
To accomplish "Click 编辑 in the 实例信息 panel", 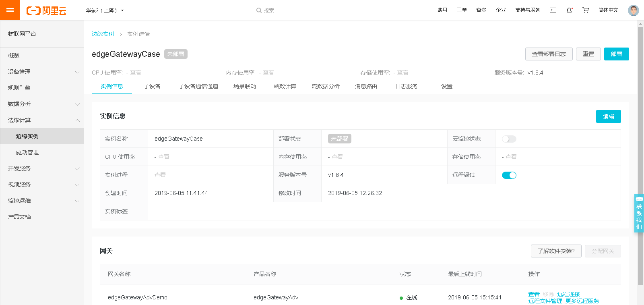I will click(x=609, y=116).
